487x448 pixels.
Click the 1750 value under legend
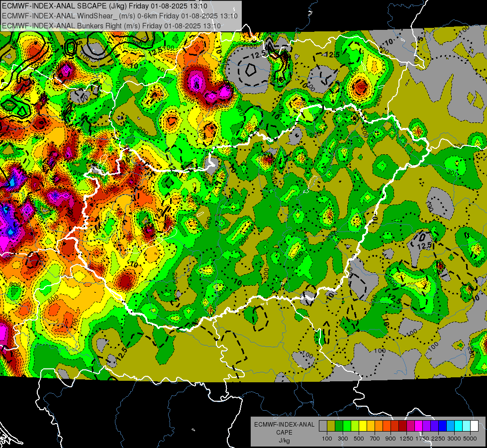422,439
